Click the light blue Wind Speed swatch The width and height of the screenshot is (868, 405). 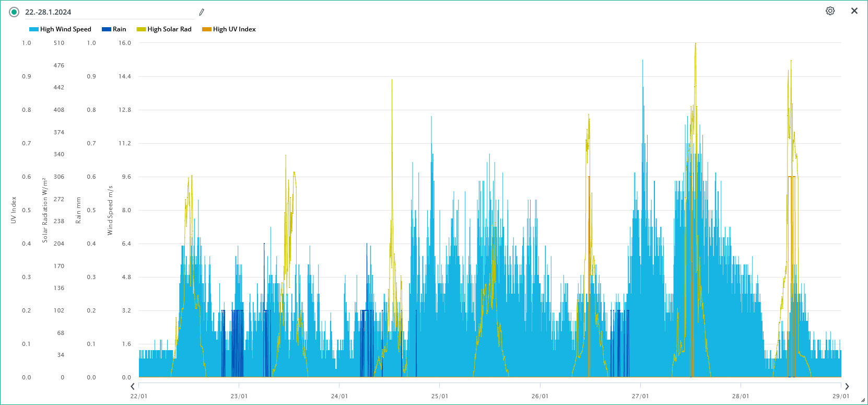coord(34,29)
